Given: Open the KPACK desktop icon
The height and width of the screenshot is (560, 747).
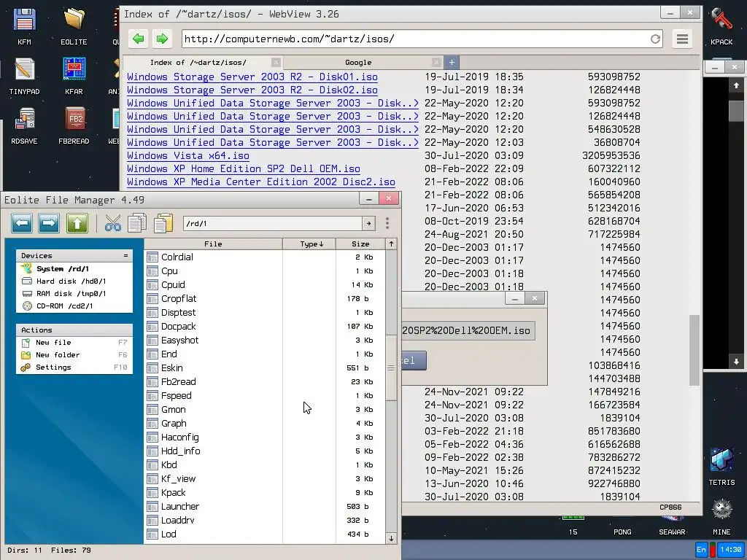Looking at the screenshot, I should [x=721, y=27].
